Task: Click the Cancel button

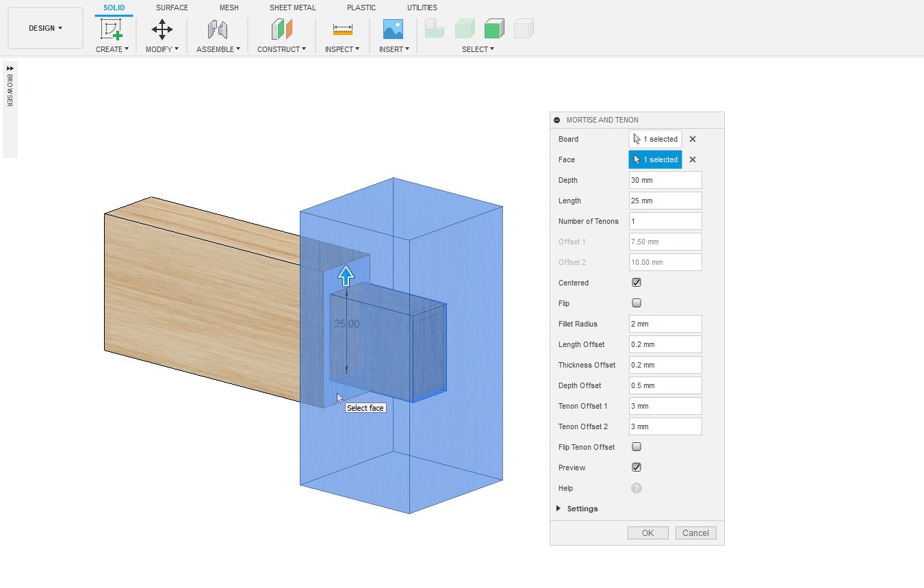Action: (x=695, y=533)
